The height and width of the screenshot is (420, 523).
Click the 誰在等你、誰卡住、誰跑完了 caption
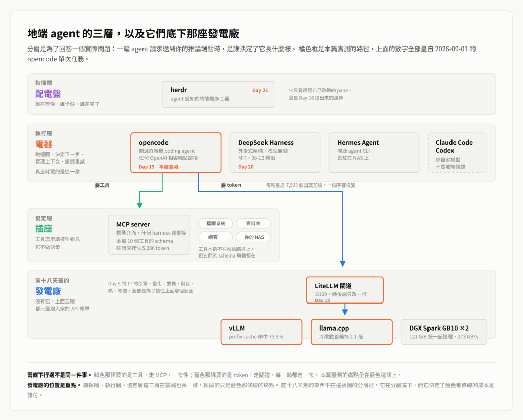(67, 104)
